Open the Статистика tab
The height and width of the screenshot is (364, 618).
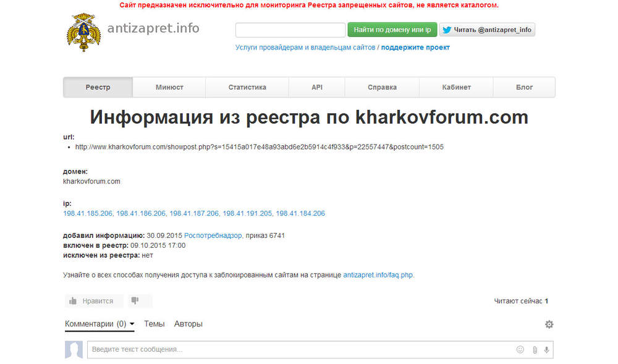point(247,87)
